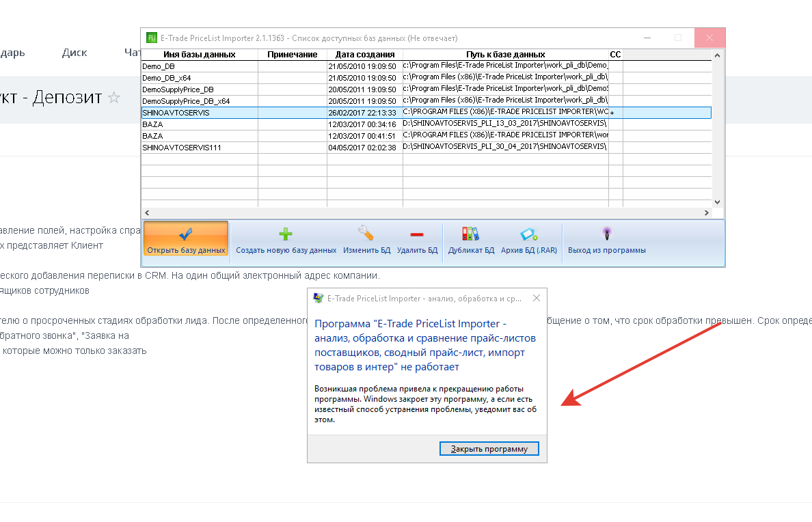Select the DemoSupplyPrice_DB_x64 row
This screenshot has width=812, height=522.
pos(427,101)
